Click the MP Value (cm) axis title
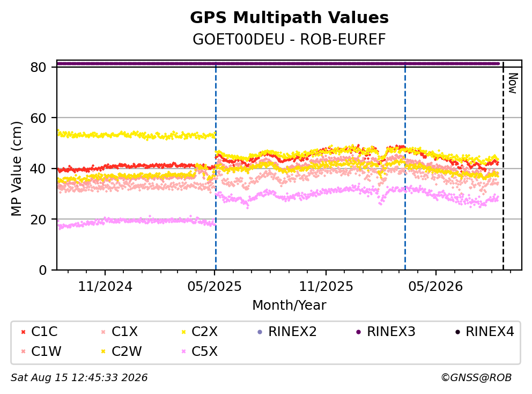 pyautogui.click(x=16, y=169)
